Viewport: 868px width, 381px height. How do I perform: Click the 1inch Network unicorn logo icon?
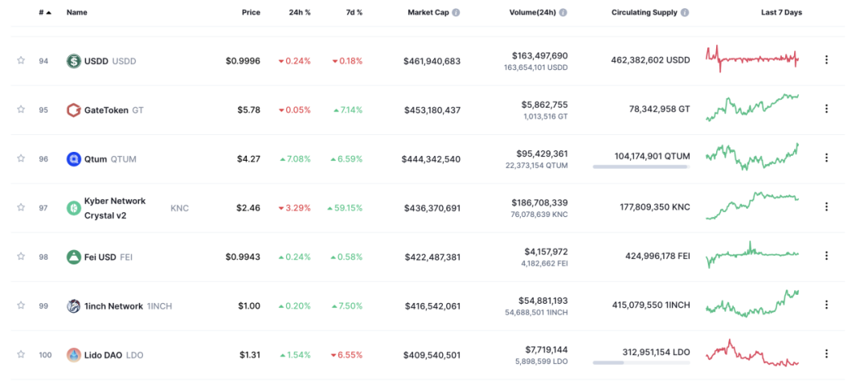74,305
